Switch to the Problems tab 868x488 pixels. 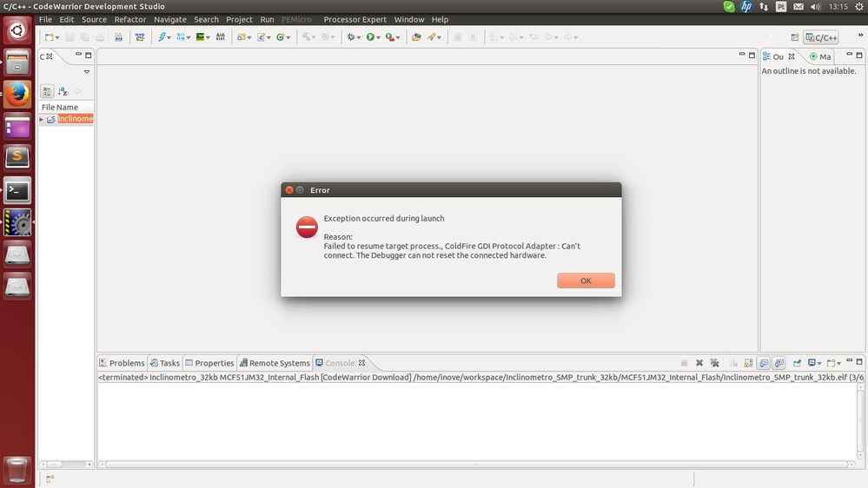(x=122, y=363)
